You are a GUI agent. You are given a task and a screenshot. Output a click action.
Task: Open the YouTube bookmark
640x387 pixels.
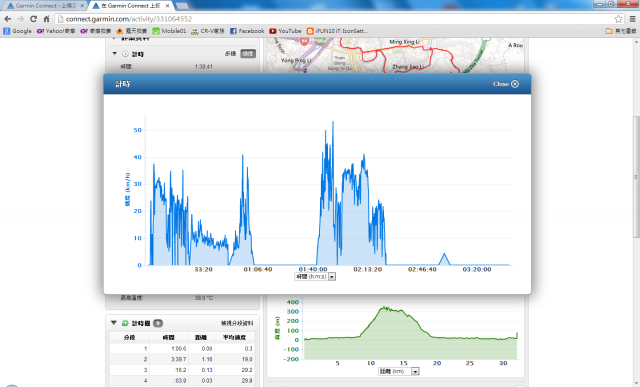pyautogui.click(x=285, y=31)
